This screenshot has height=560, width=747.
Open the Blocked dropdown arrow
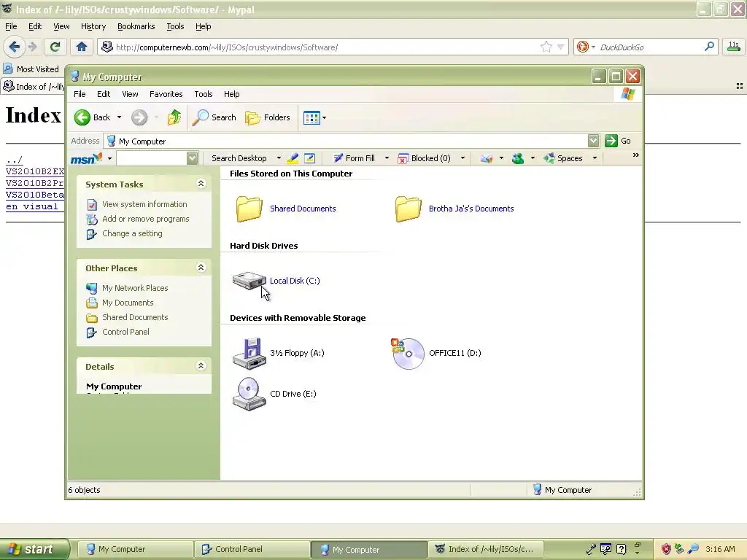[462, 158]
